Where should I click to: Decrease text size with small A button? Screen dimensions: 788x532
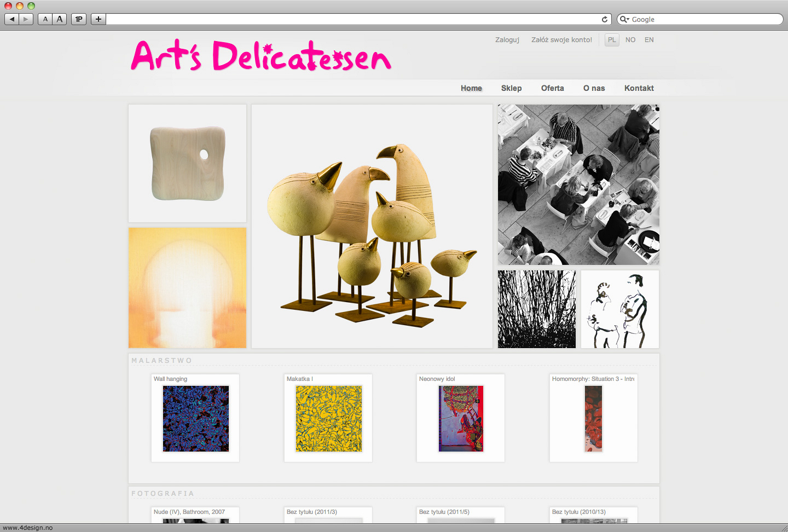click(x=45, y=19)
